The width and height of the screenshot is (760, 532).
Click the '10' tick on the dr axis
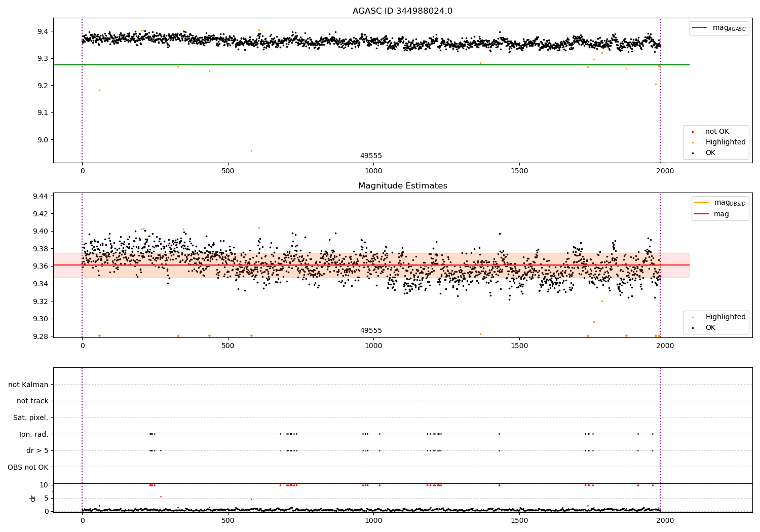(x=44, y=485)
